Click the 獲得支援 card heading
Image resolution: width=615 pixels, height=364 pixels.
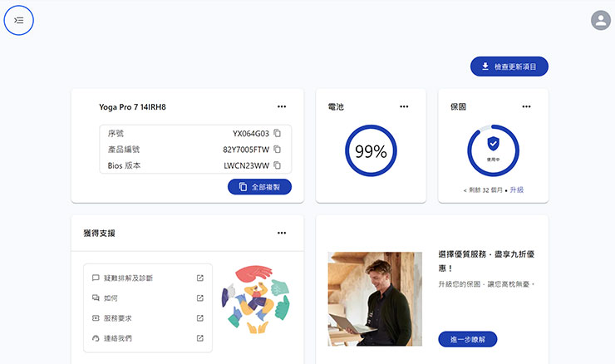pos(99,234)
